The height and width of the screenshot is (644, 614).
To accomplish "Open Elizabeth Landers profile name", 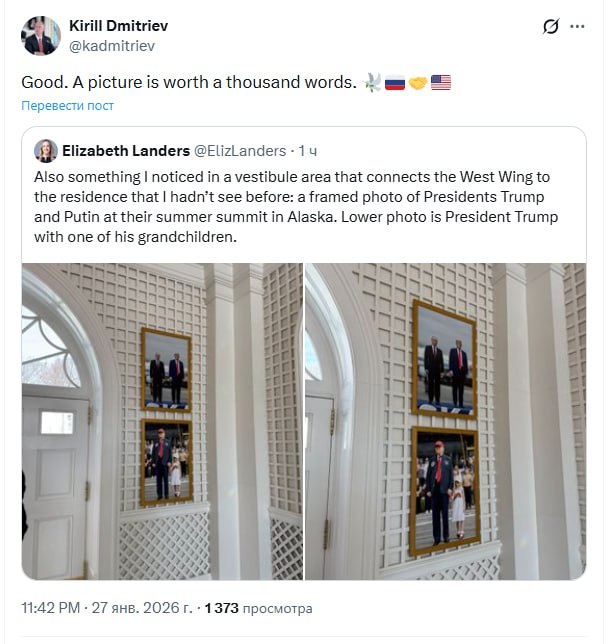I will coord(126,151).
